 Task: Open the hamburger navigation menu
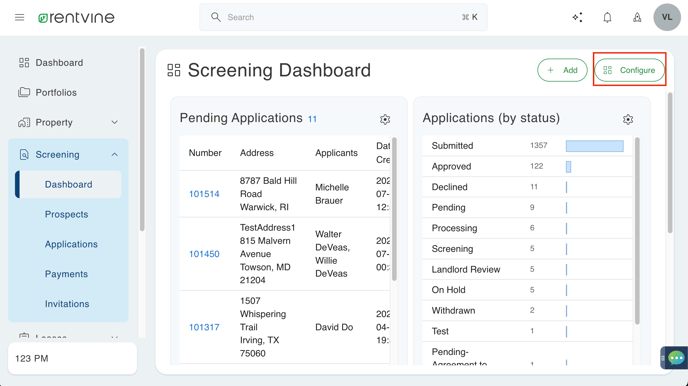(19, 18)
